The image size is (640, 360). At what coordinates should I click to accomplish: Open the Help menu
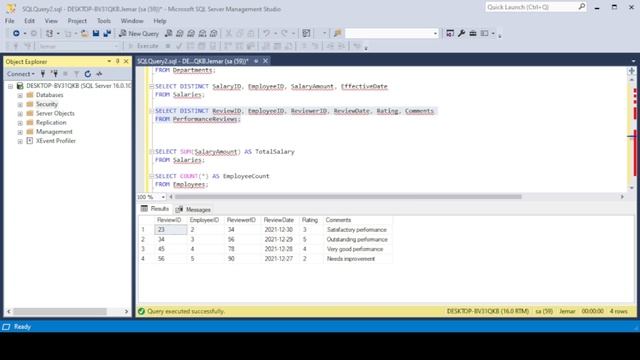pos(160,21)
